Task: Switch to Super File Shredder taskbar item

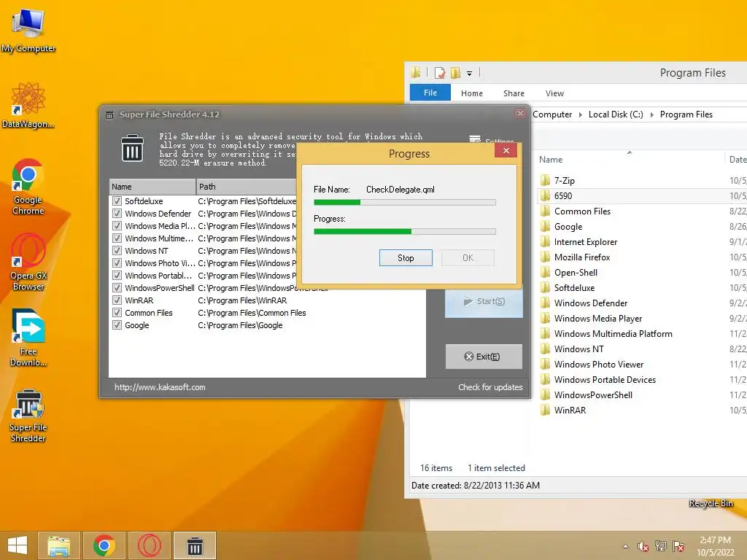Action: (194, 545)
